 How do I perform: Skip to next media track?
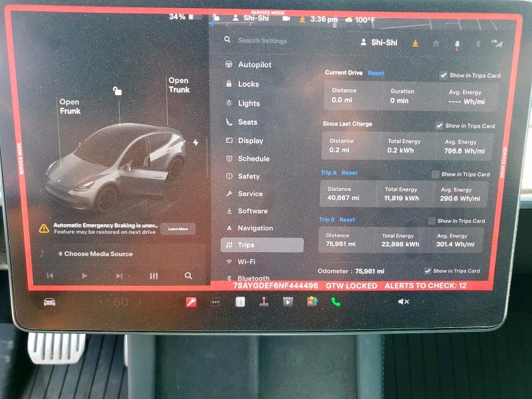pos(119,275)
